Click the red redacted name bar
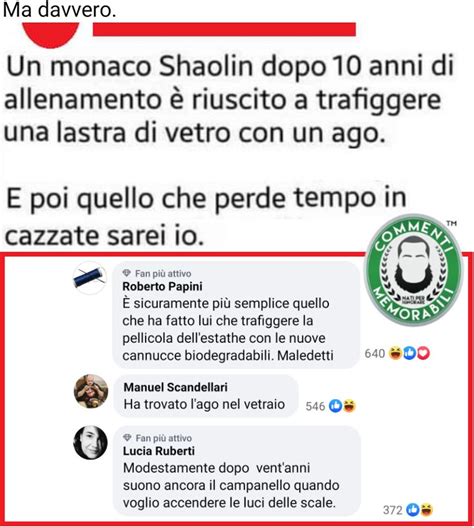The image size is (474, 528). [x=224, y=29]
